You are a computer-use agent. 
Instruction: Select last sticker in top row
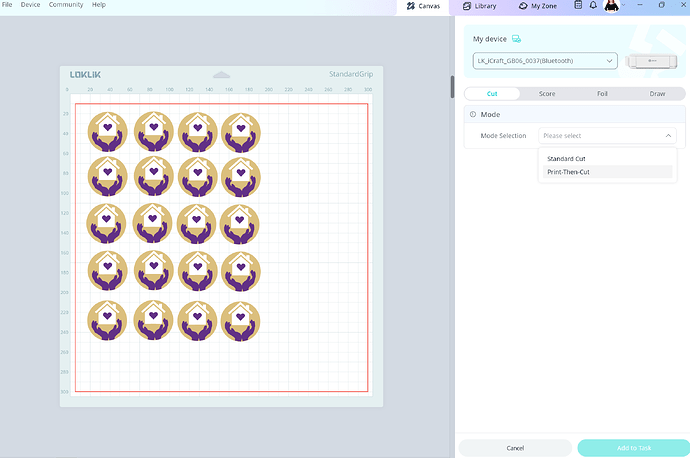click(x=241, y=132)
